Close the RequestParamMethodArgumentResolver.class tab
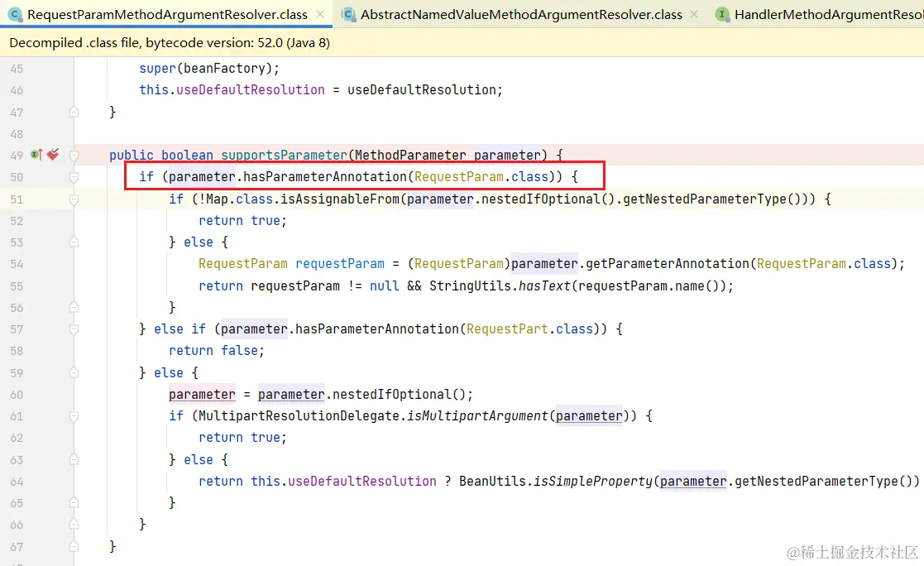The image size is (924, 566). coord(320,14)
